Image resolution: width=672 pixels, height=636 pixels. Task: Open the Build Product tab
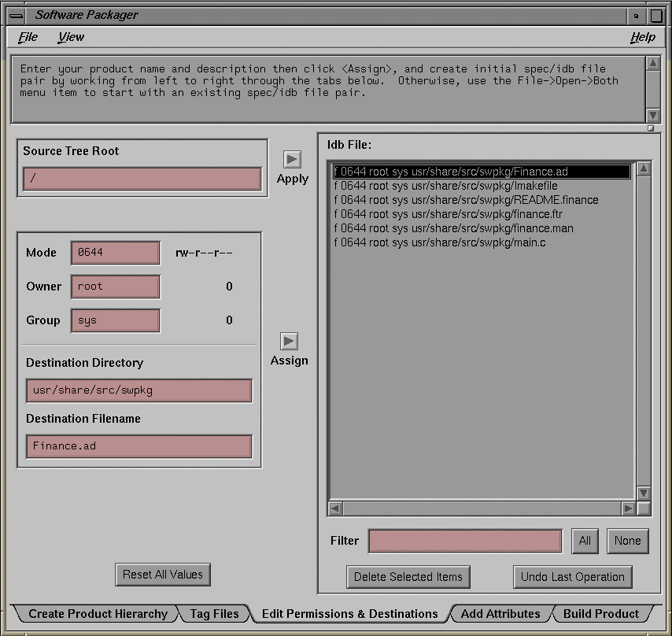coord(600,614)
